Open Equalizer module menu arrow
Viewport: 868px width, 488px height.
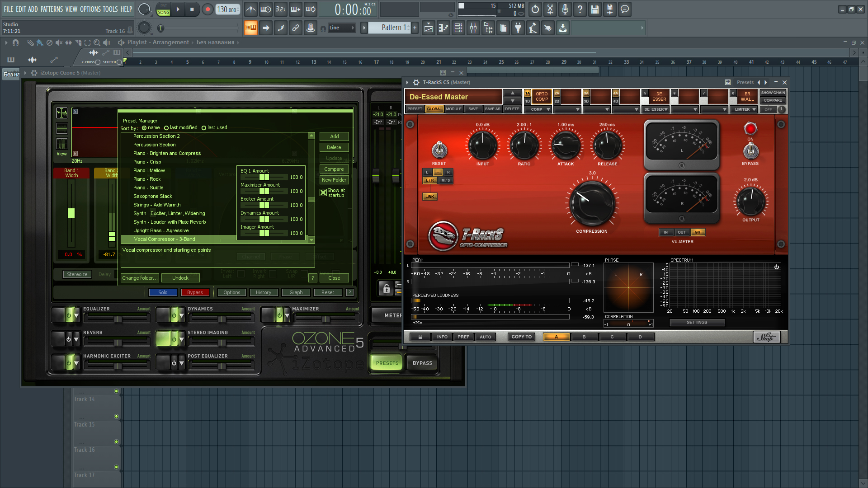coord(76,315)
